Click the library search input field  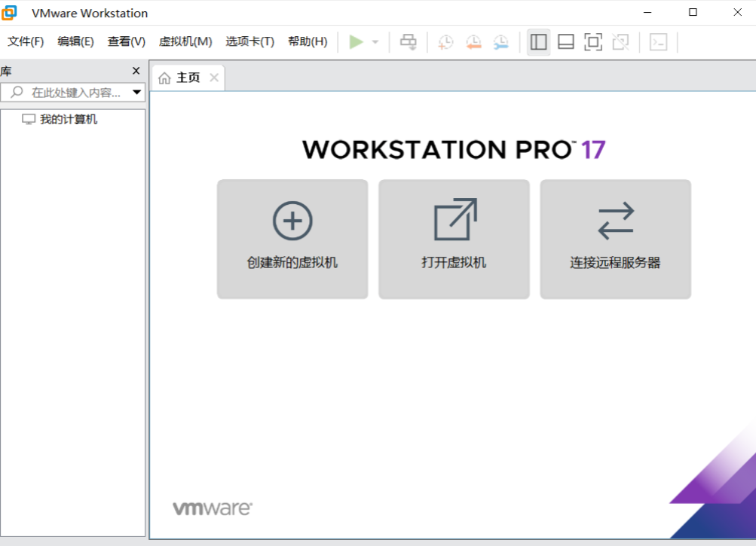tap(72, 92)
